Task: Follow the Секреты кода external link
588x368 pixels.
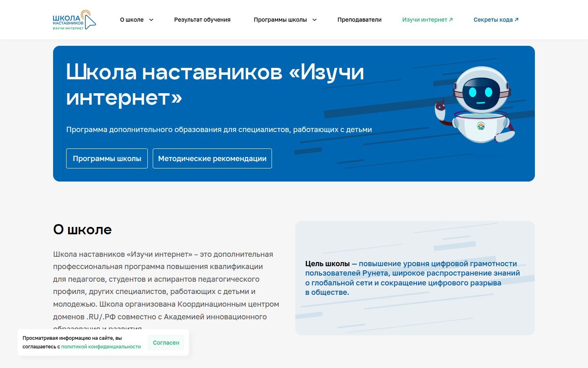Action: (x=496, y=20)
